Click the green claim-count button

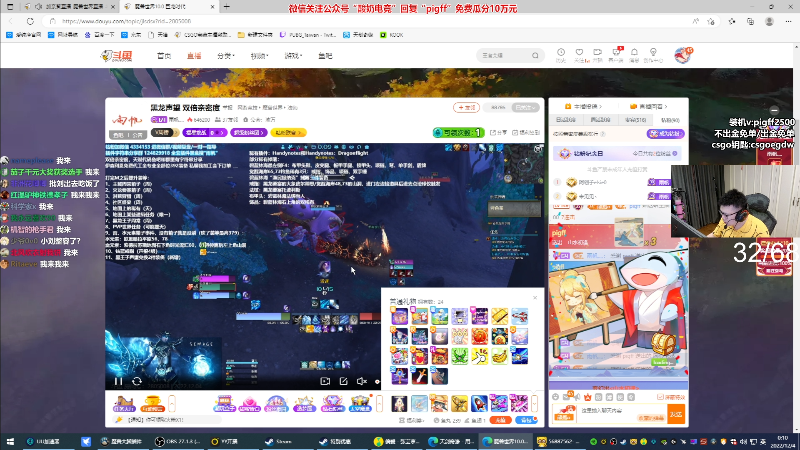[458, 133]
